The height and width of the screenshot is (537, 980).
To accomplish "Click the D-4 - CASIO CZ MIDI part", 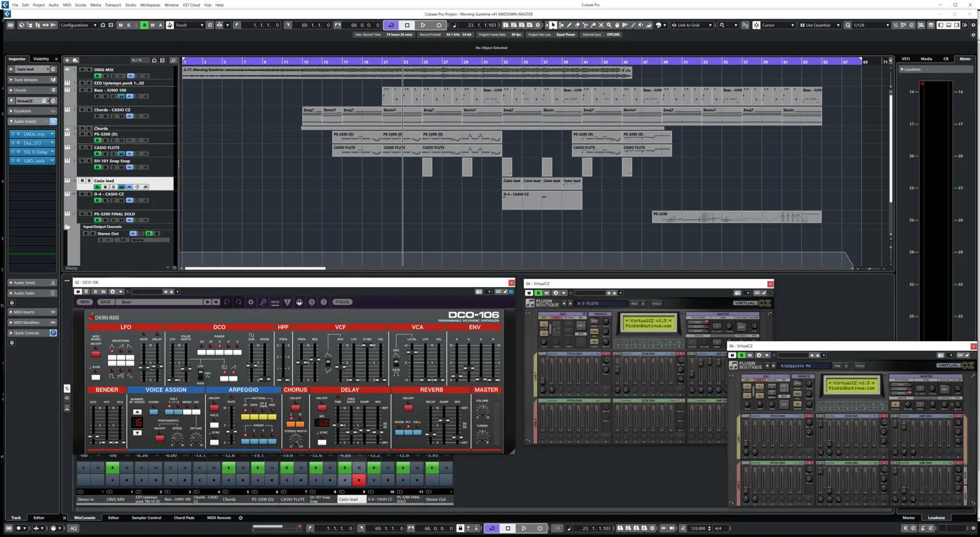I will tap(542, 200).
